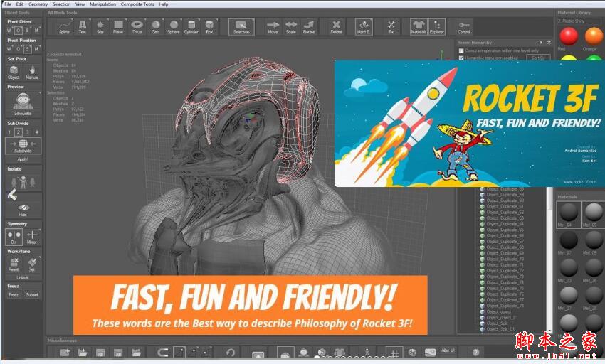This screenshot has height=364, width=605.
Task: Set the WorkPlane
Action: point(31,264)
